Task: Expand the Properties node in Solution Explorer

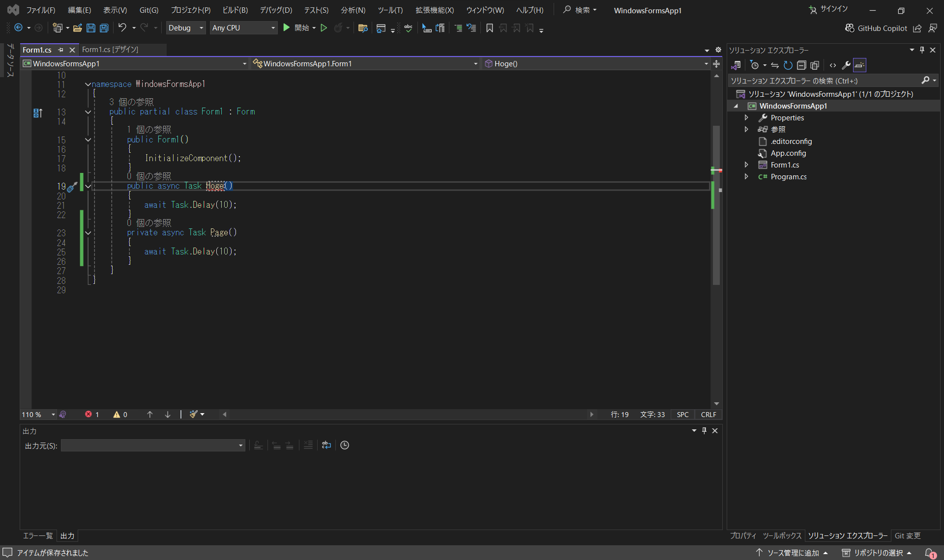Action: (x=746, y=117)
